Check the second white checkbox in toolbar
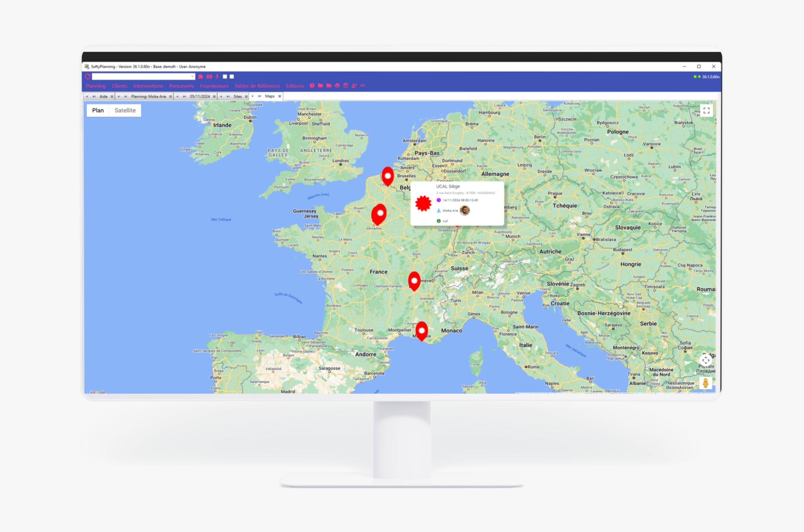This screenshot has width=804, height=532. click(232, 77)
